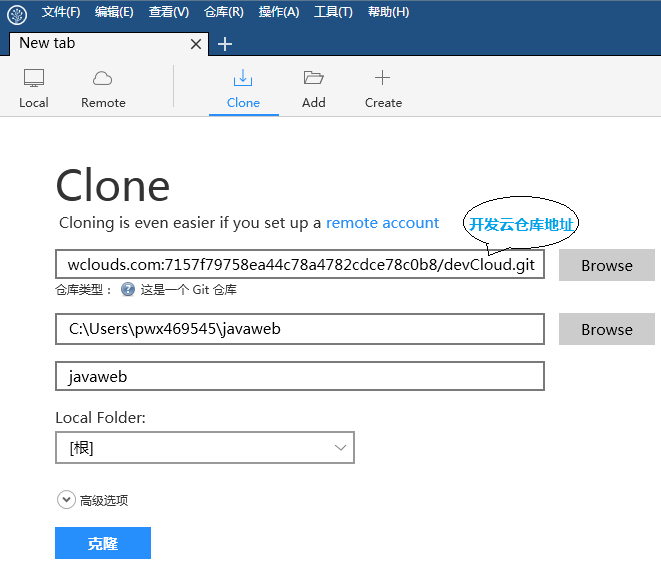Open the 操作(A) menu

coord(279,12)
